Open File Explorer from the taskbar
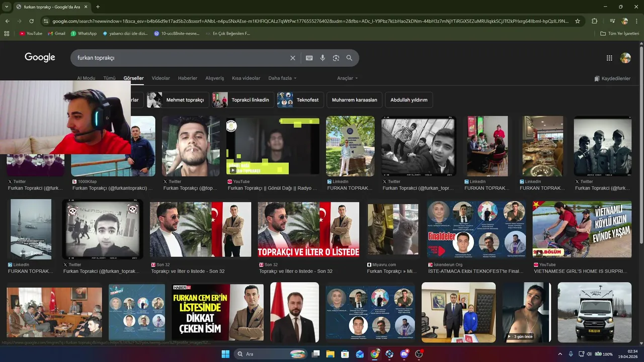 click(x=330, y=354)
